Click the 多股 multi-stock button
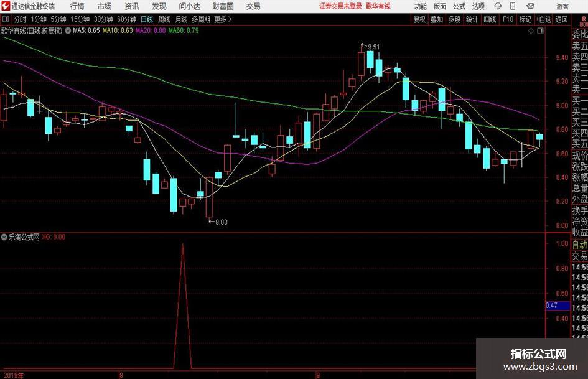588x379 pixels. click(454, 19)
